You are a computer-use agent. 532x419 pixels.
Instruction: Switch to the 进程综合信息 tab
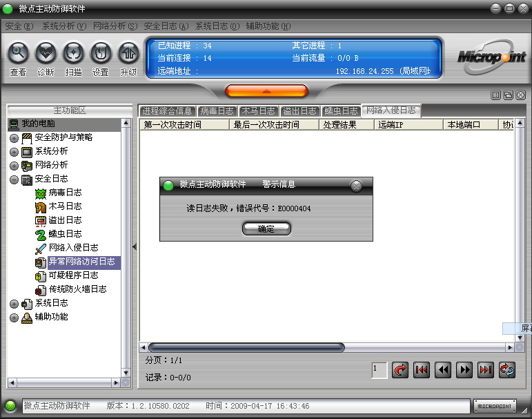pos(167,110)
